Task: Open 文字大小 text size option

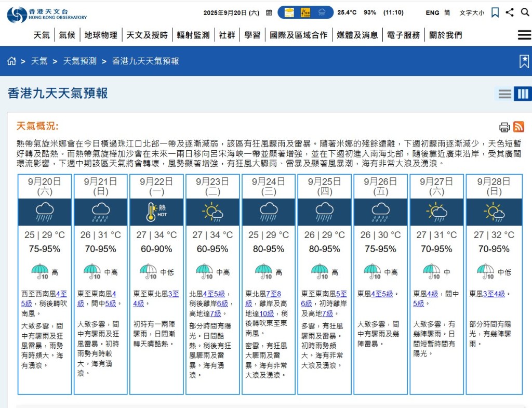Action: click(472, 13)
